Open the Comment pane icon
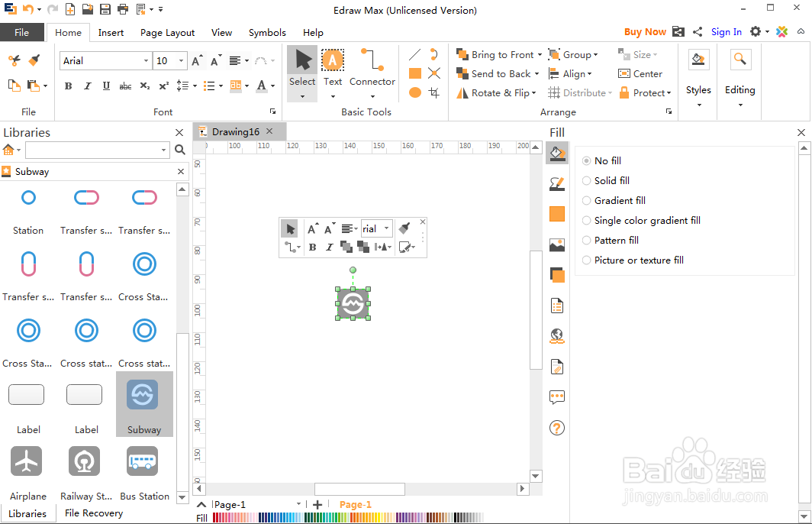 [x=557, y=397]
